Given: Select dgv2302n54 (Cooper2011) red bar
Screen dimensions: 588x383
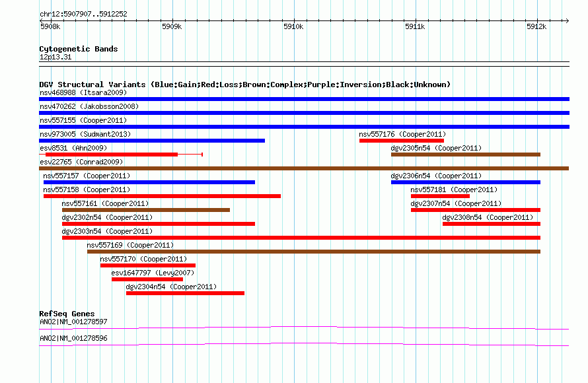Looking at the screenshot, I should click(159, 224).
